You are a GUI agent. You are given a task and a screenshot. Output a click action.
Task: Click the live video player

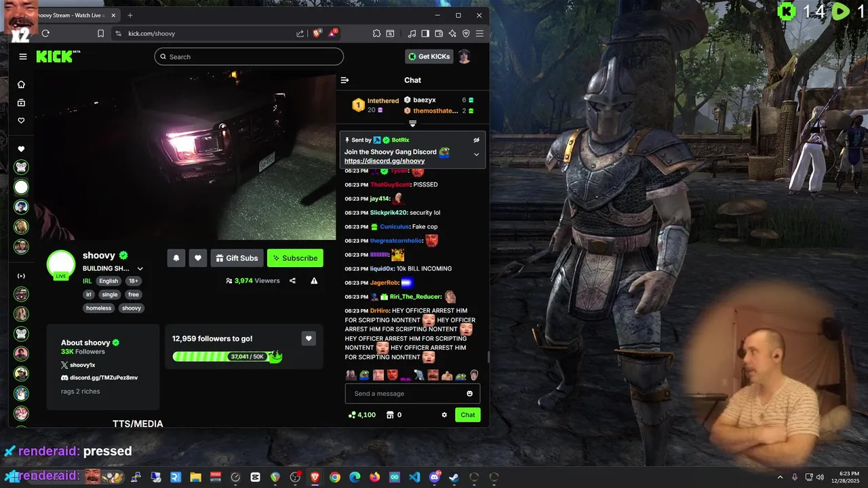(184, 156)
